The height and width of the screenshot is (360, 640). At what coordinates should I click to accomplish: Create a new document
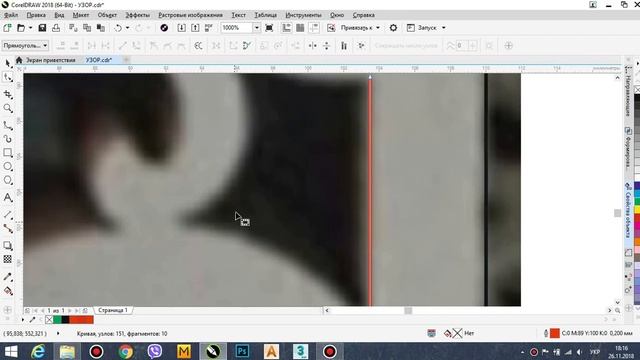pyautogui.click(x=7, y=28)
